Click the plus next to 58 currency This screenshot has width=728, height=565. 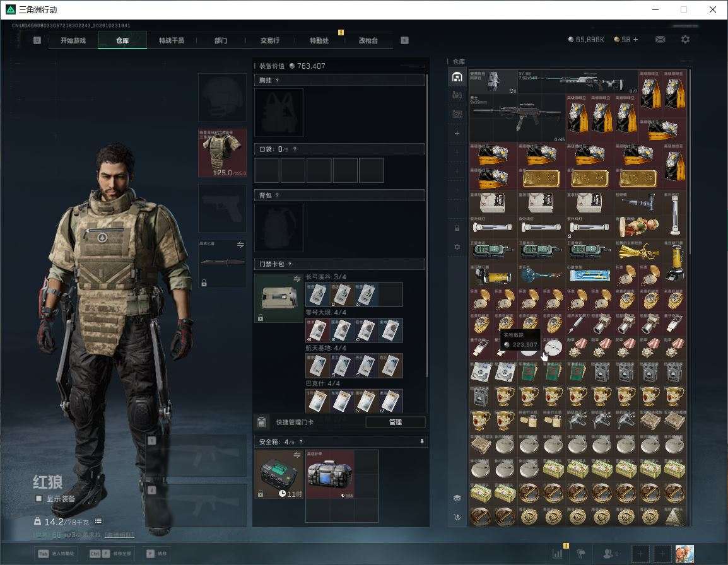[636, 40]
